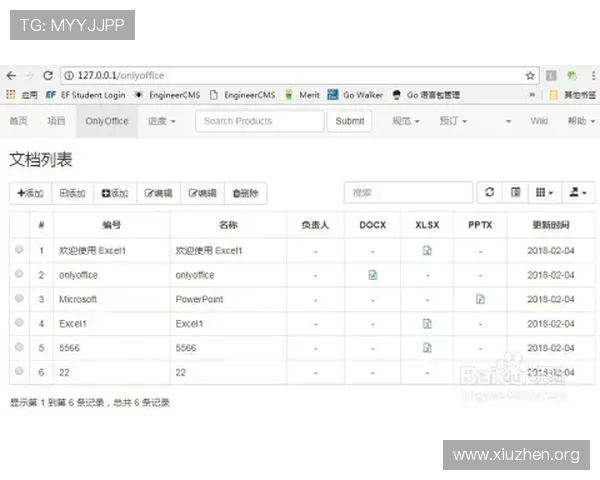Click the browser back arrow

point(11,75)
